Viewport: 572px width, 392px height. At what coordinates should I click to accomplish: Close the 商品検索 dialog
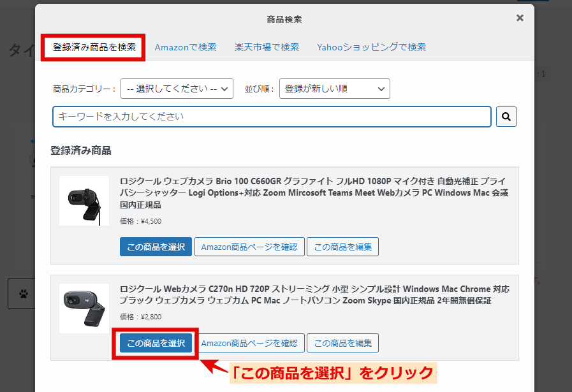[520, 18]
